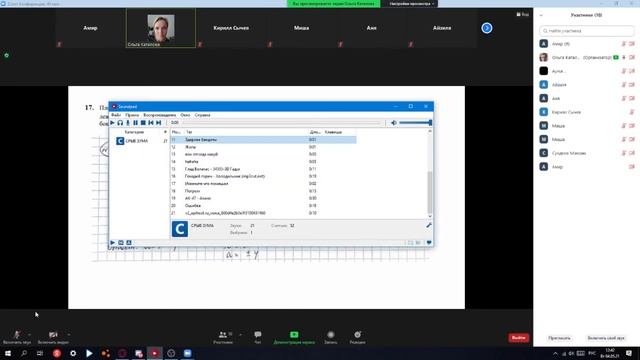Select the hahaha sound row
The height and width of the screenshot is (360, 640).
(263, 162)
